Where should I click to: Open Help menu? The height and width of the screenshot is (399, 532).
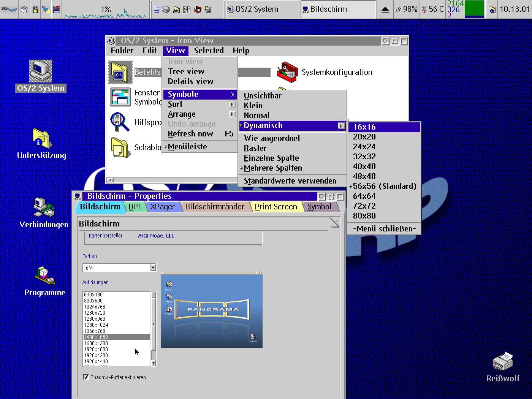tap(241, 51)
